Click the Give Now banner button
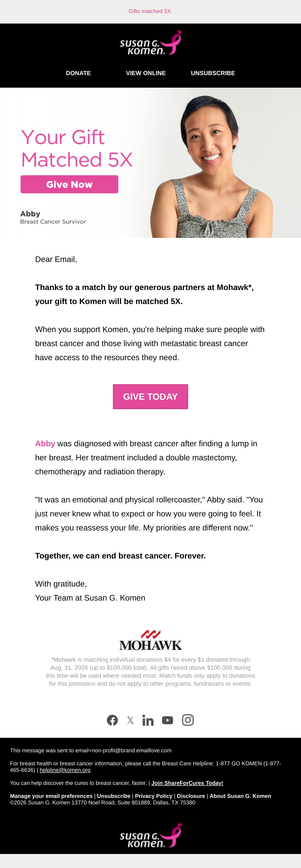Image resolution: width=301 pixels, height=868 pixels. click(69, 184)
